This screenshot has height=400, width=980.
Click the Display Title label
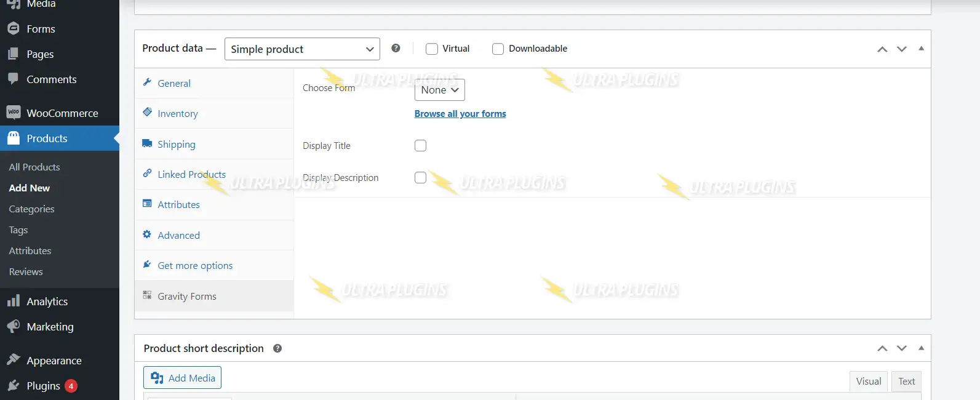click(x=327, y=146)
